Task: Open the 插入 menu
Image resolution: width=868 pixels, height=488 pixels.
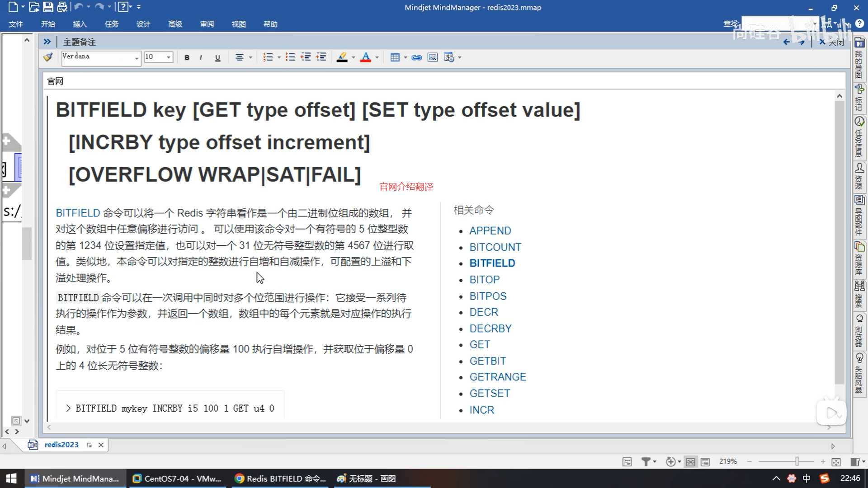Action: click(x=80, y=24)
